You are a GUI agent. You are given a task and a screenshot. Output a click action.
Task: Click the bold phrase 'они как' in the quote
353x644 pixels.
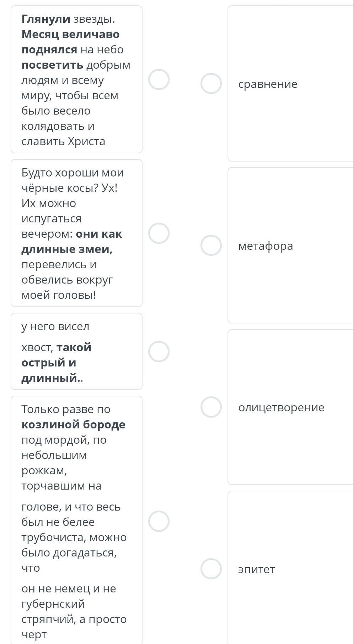(99, 234)
